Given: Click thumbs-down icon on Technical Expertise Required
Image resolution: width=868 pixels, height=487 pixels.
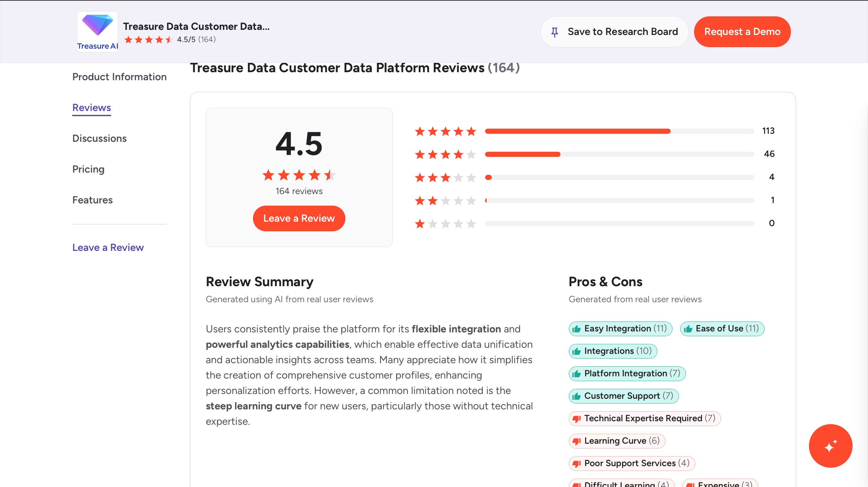Looking at the screenshot, I should click(x=577, y=419).
